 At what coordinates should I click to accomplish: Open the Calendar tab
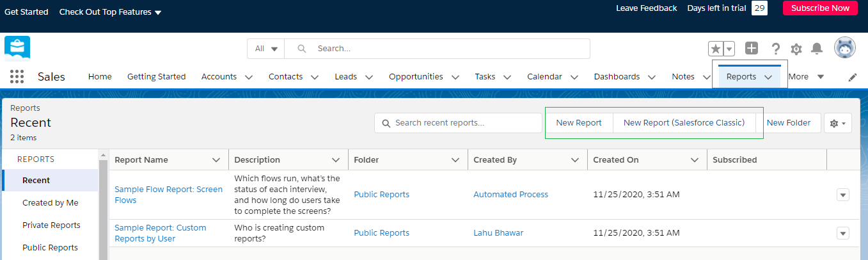point(544,76)
